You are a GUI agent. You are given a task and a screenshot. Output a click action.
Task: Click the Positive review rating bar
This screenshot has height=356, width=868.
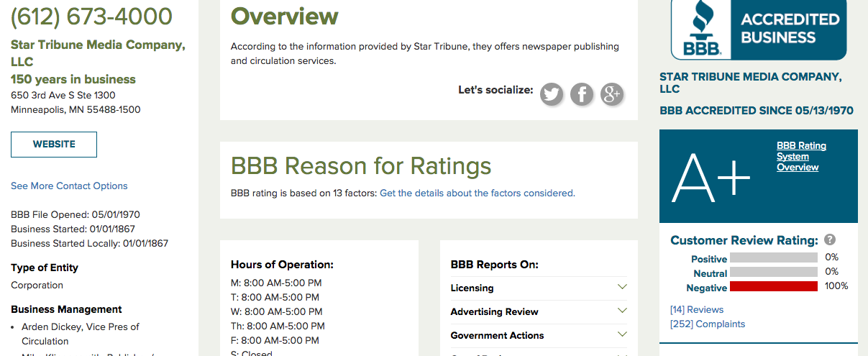(x=774, y=257)
